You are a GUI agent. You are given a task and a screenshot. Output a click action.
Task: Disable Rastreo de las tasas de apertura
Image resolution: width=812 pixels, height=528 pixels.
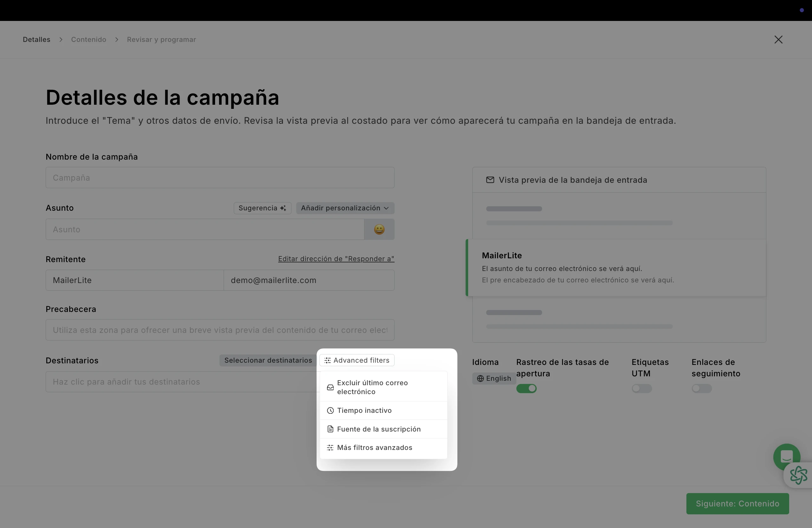pyautogui.click(x=526, y=388)
